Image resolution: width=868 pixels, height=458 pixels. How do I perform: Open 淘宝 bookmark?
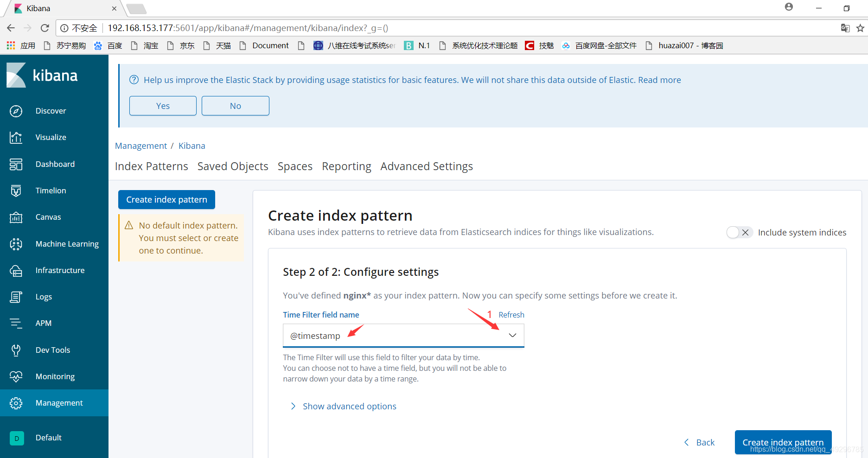[x=144, y=45]
